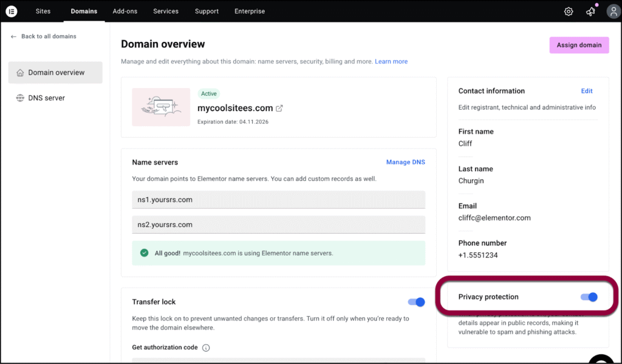Click external link icon beside mycoolsitees.com

pyautogui.click(x=279, y=109)
